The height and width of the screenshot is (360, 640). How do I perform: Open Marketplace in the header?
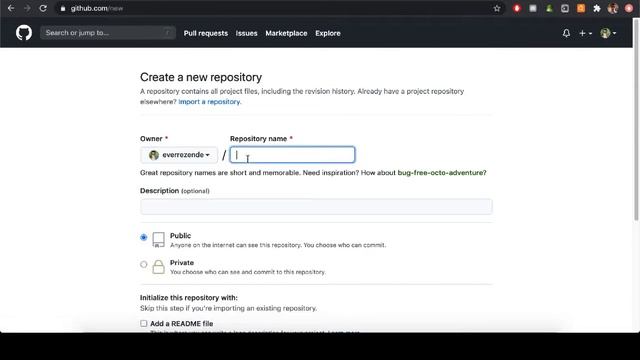(x=286, y=33)
